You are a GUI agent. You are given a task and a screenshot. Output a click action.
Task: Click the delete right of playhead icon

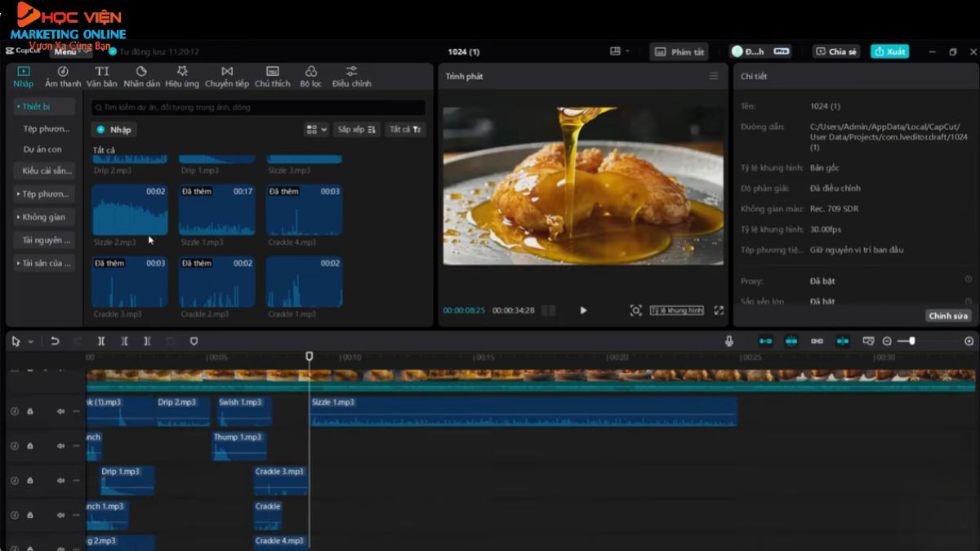147,341
